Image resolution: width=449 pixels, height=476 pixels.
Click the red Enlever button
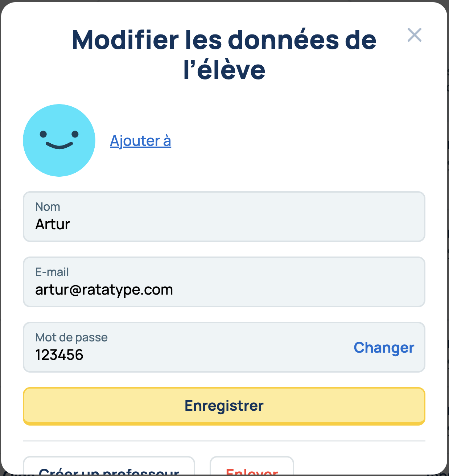pyautogui.click(x=252, y=469)
